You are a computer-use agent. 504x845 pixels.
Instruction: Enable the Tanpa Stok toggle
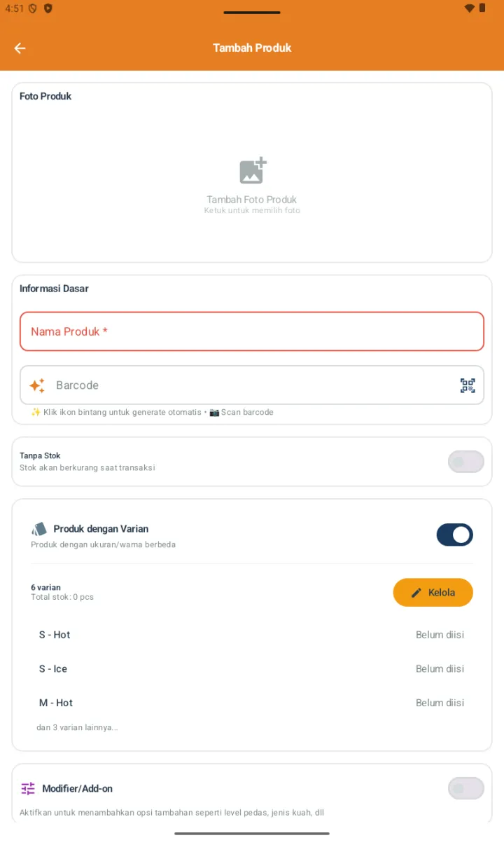pos(466,462)
